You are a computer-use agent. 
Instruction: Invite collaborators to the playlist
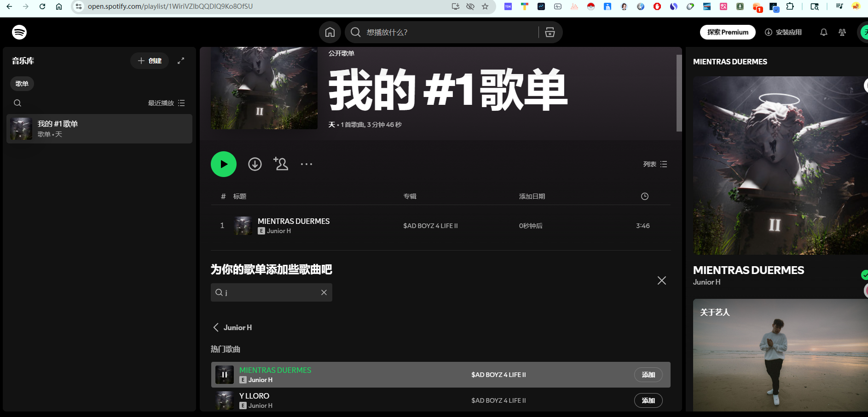click(x=281, y=164)
